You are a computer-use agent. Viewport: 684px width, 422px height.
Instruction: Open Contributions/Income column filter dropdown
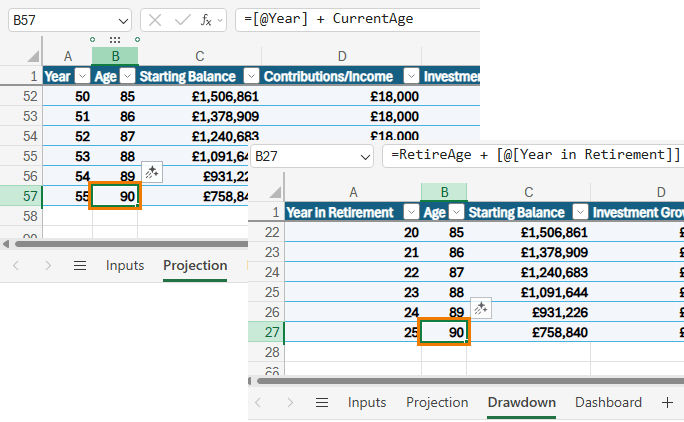point(411,76)
